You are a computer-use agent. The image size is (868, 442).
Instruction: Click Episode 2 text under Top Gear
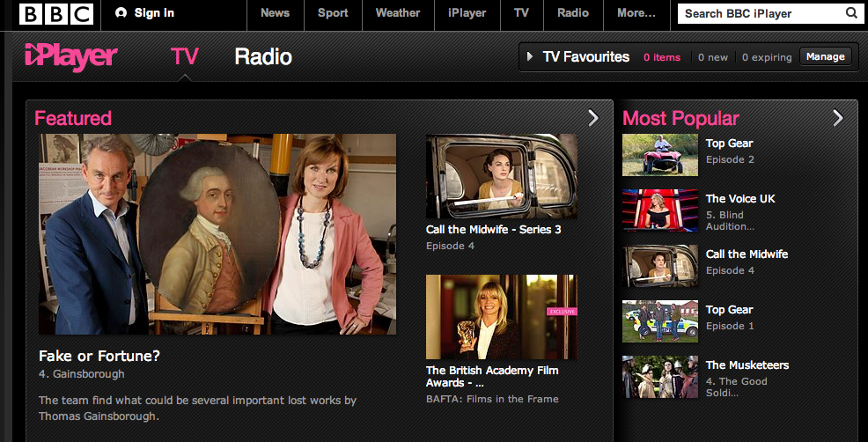coord(730,159)
